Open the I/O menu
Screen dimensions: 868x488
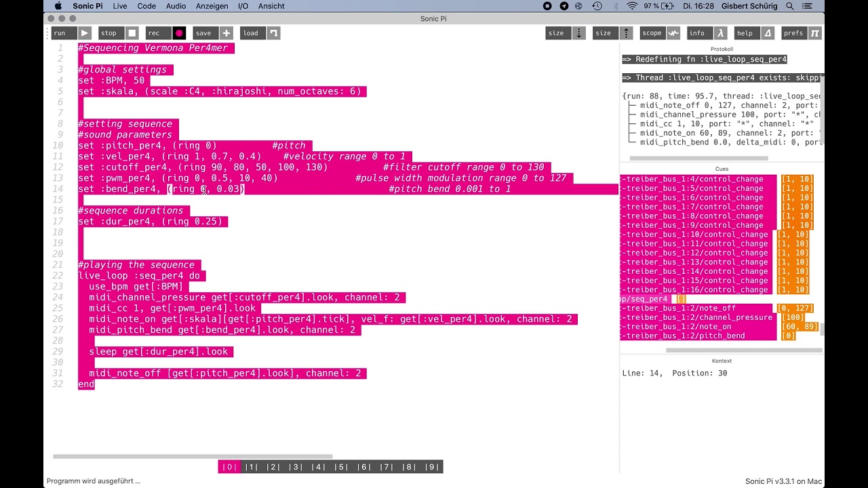[243, 6]
